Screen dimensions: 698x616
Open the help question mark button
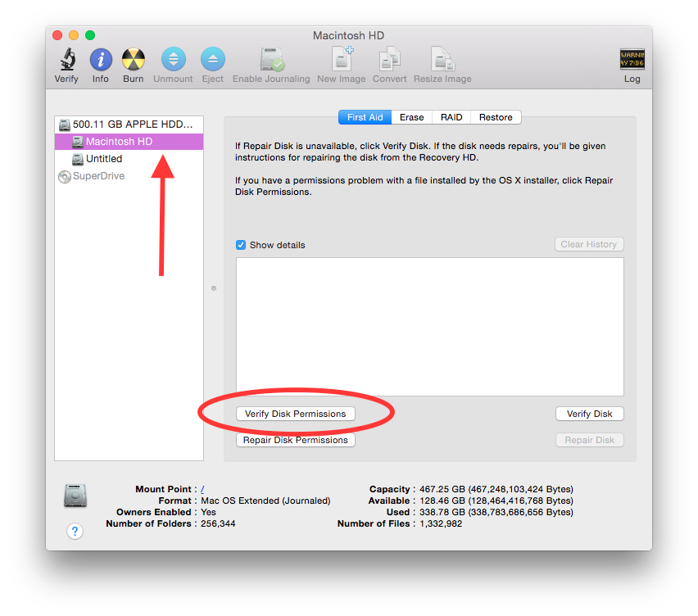(75, 531)
